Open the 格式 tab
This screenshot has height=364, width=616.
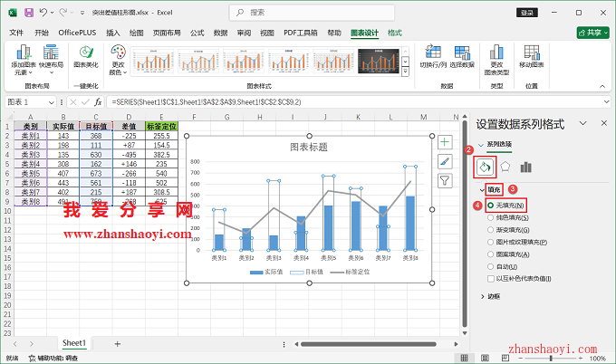(x=395, y=33)
